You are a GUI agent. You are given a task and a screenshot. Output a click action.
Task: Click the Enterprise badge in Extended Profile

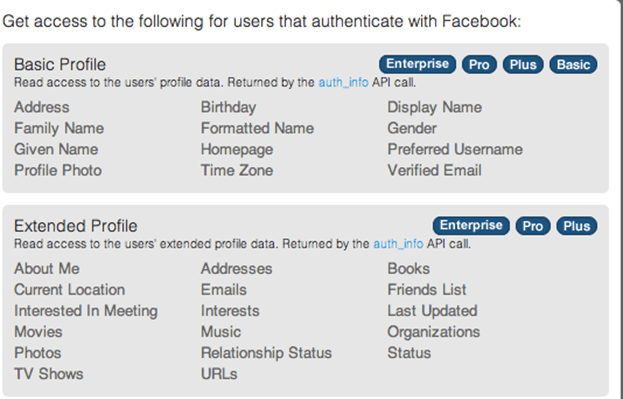point(471,226)
